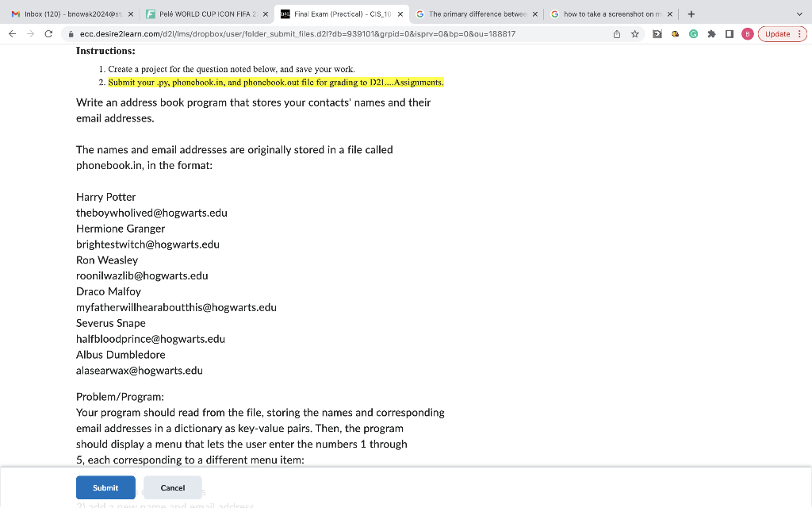The height and width of the screenshot is (508, 812).
Task: Cancel the assignment submission
Action: tap(171, 487)
